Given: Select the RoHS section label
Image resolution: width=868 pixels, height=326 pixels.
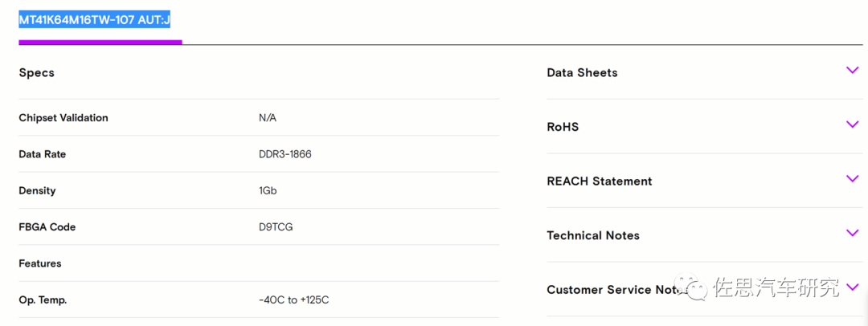Looking at the screenshot, I should coord(563,127).
